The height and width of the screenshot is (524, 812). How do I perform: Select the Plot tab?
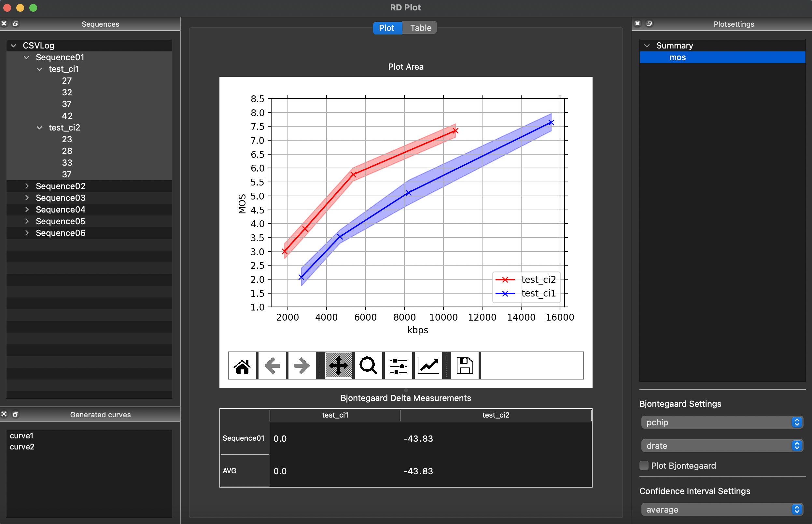coord(386,28)
